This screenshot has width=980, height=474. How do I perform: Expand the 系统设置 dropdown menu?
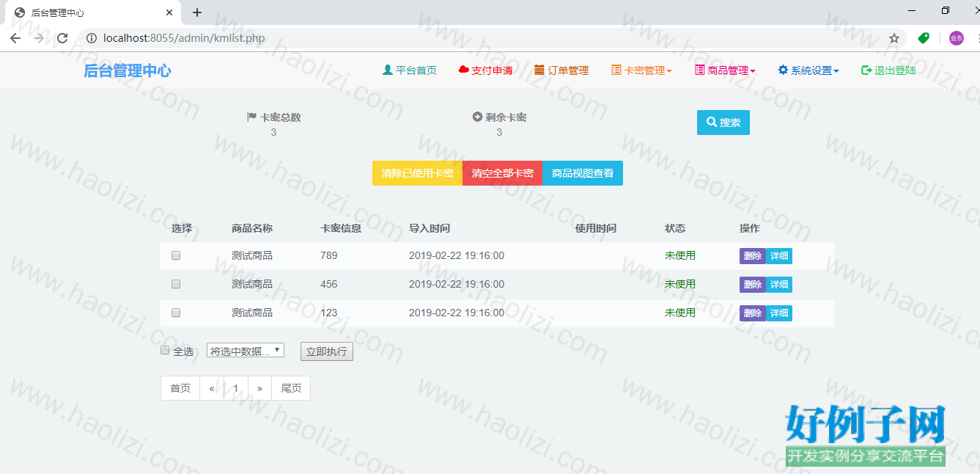click(808, 70)
